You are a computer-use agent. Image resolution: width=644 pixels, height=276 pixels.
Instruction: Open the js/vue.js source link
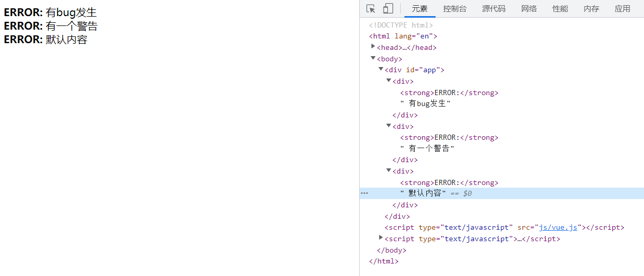tap(559, 228)
